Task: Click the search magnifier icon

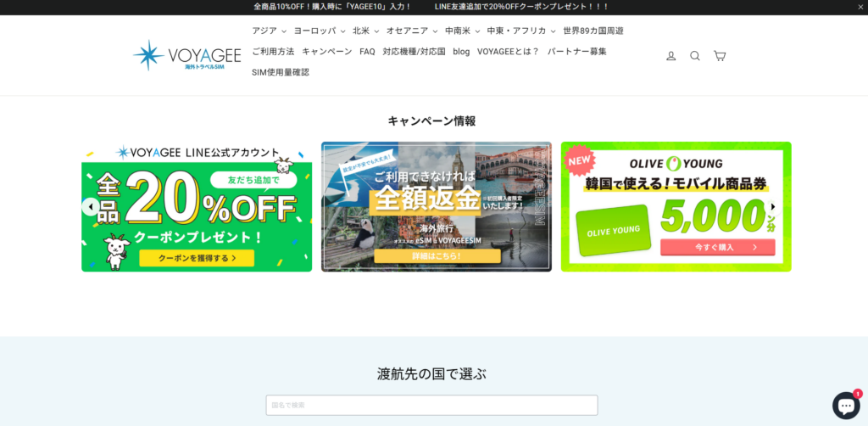Action: [695, 56]
